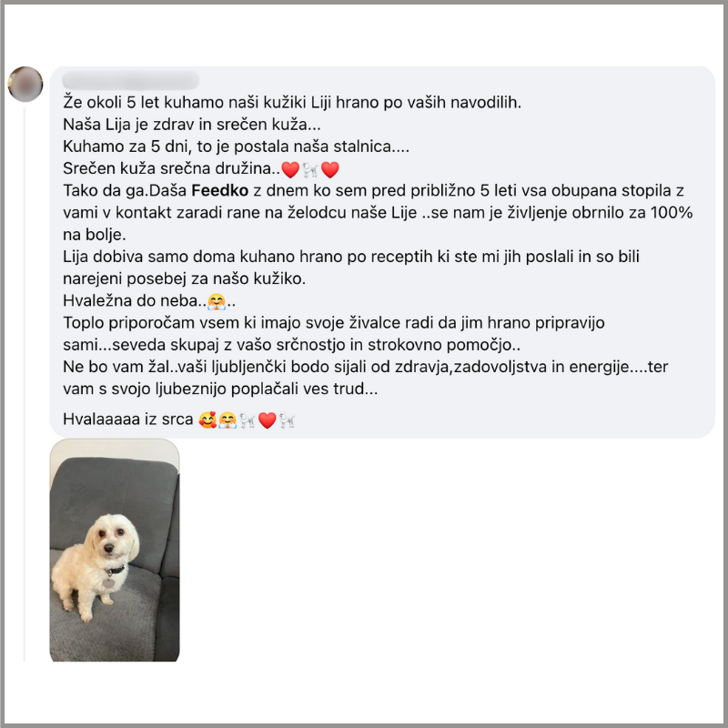The height and width of the screenshot is (728, 728).
Task: Click hugging emoji in the last line
Action: pos(227,420)
